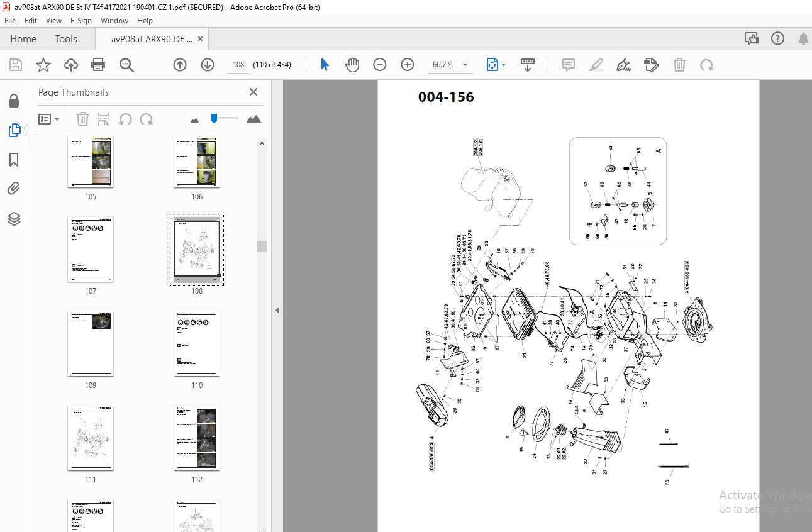Open the attachments paperclip panel

pos(14,189)
